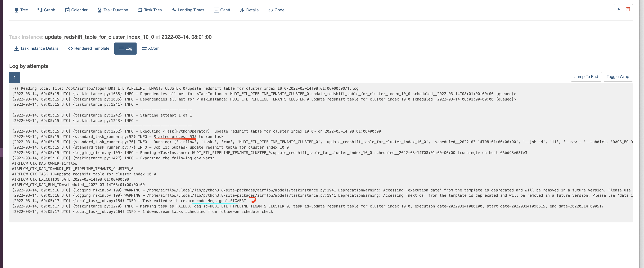
Task: Open the Landing Times chart icon
Action: (174, 10)
